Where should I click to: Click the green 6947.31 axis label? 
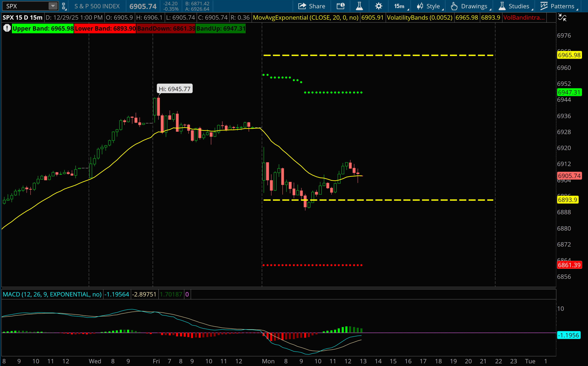[569, 92]
